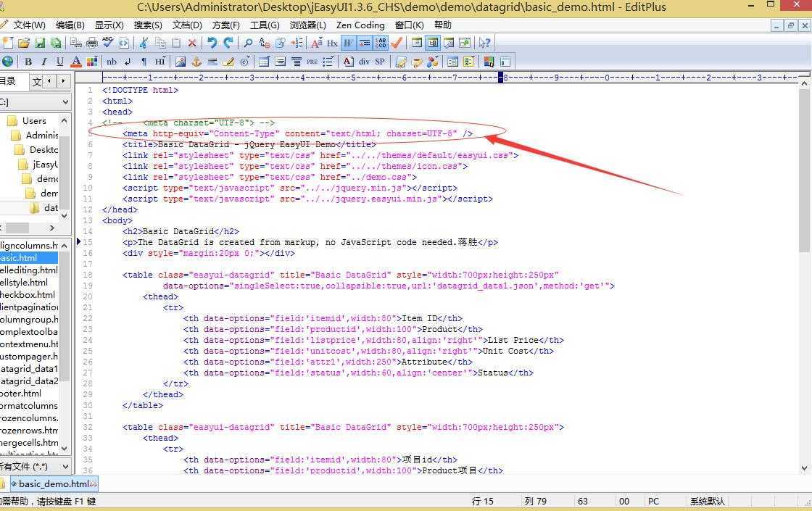The width and height of the screenshot is (812, 511).
Task: Open the list tag dropdown icon
Action: click(x=328, y=62)
